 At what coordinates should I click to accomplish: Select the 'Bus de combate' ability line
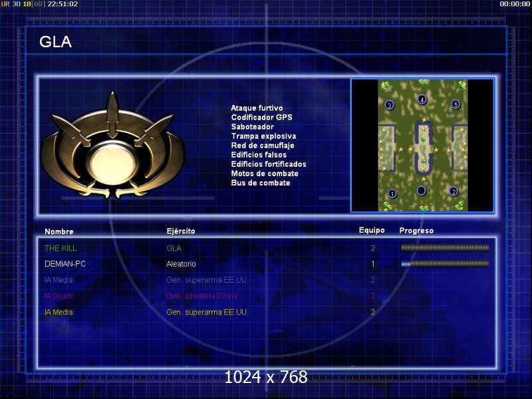pyautogui.click(x=261, y=183)
